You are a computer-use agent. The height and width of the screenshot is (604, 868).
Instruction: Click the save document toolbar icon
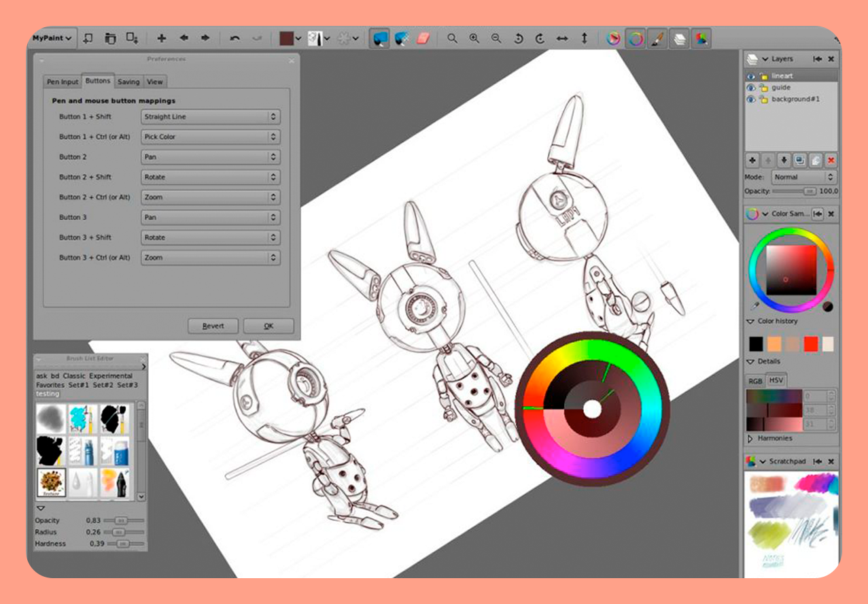coord(133,38)
